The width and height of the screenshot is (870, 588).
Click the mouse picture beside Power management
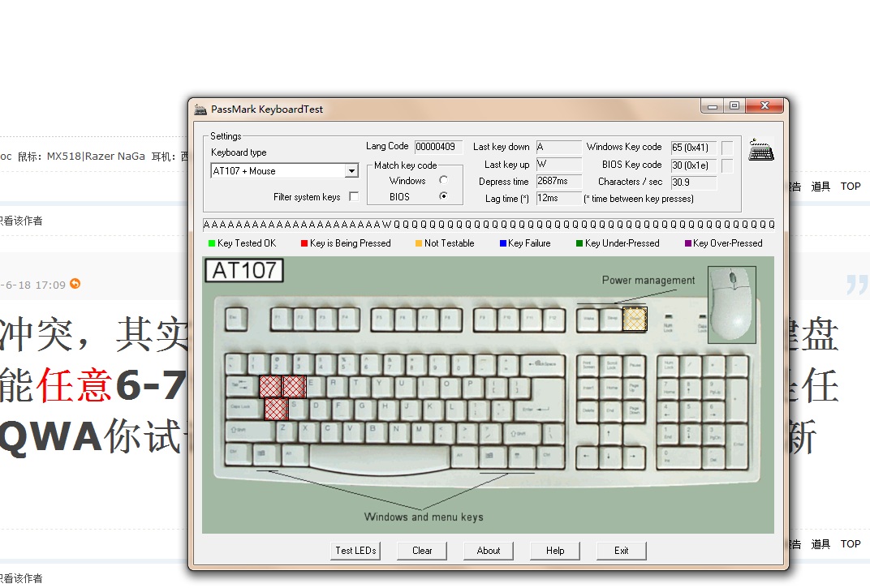pyautogui.click(x=732, y=304)
